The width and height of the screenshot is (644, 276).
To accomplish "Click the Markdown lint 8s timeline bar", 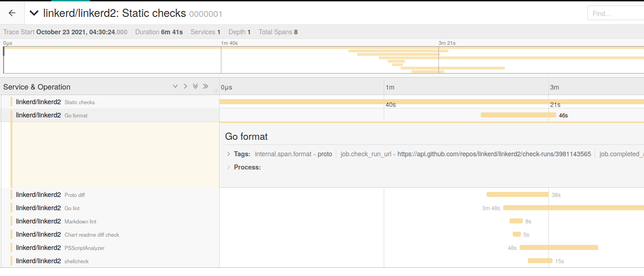I will [516, 221].
